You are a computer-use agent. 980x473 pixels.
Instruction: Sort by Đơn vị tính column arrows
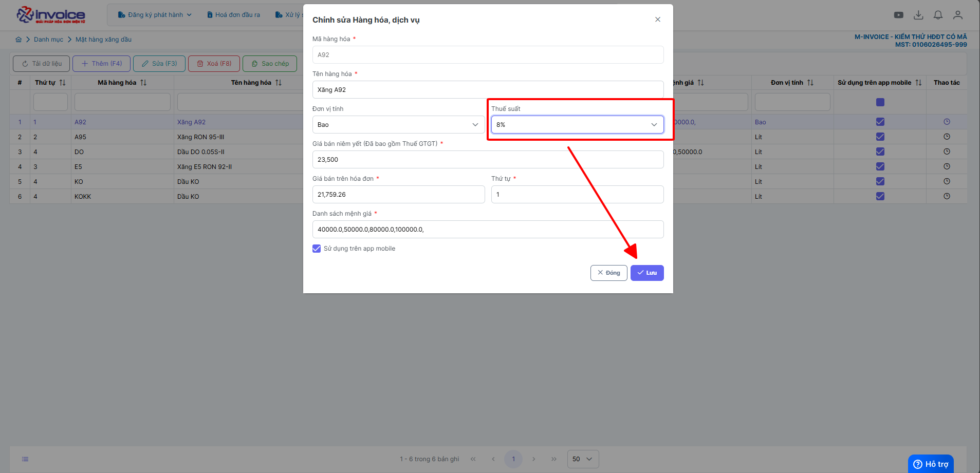tap(810, 83)
